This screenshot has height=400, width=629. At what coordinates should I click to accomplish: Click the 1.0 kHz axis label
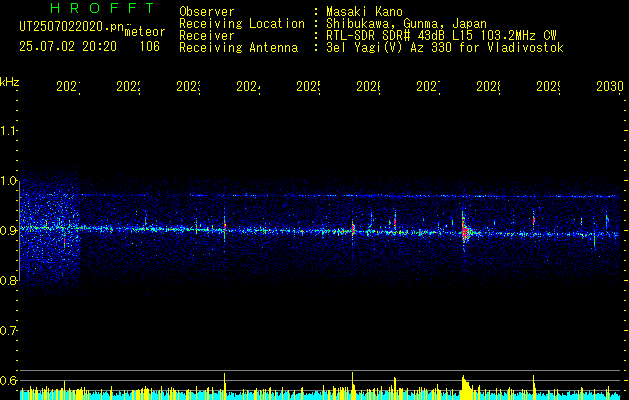8,181
